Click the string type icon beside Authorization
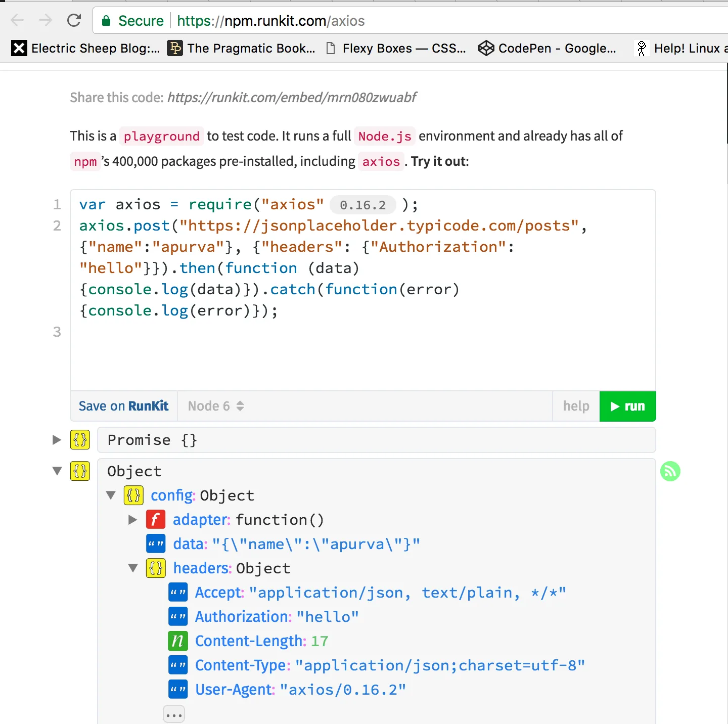The image size is (728, 724). [178, 617]
